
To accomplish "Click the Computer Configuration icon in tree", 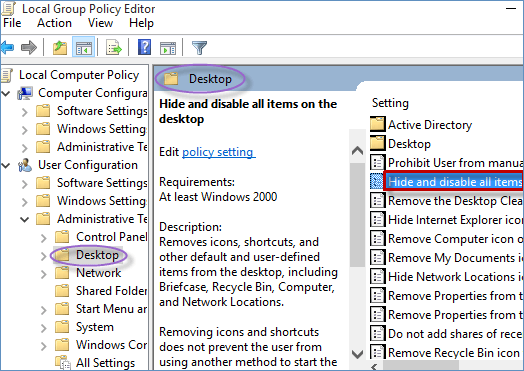I will [x=25, y=93].
